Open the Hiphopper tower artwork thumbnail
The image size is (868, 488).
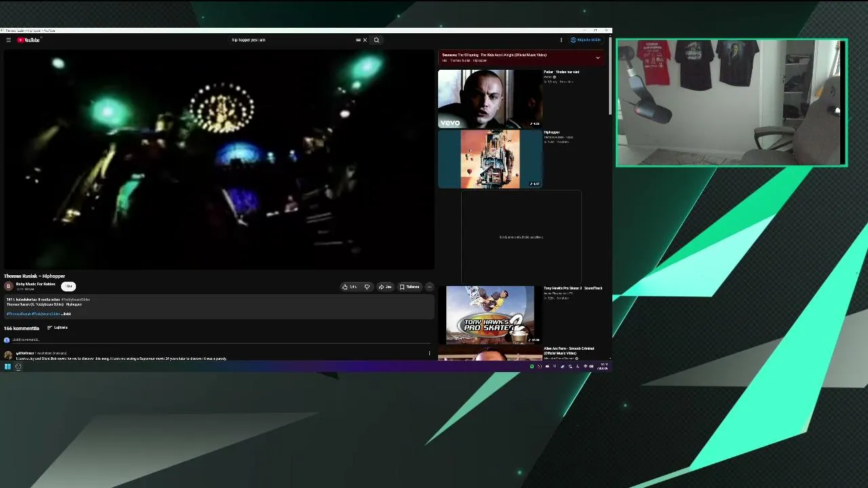click(x=490, y=159)
